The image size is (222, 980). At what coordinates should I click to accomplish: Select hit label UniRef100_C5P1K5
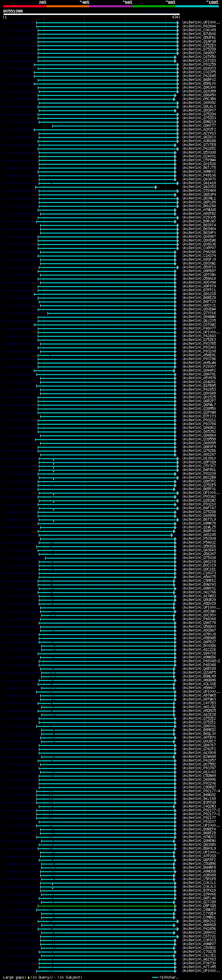pyautogui.click(x=199, y=879)
